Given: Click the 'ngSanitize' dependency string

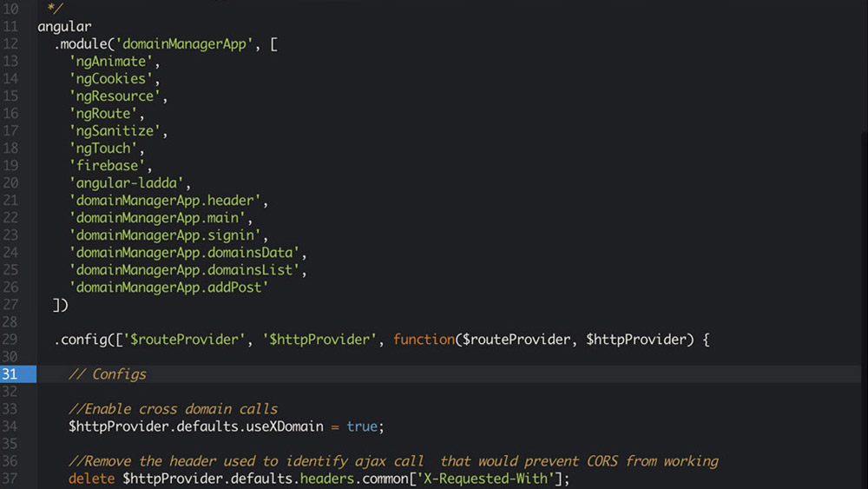Looking at the screenshot, I should pos(115,130).
